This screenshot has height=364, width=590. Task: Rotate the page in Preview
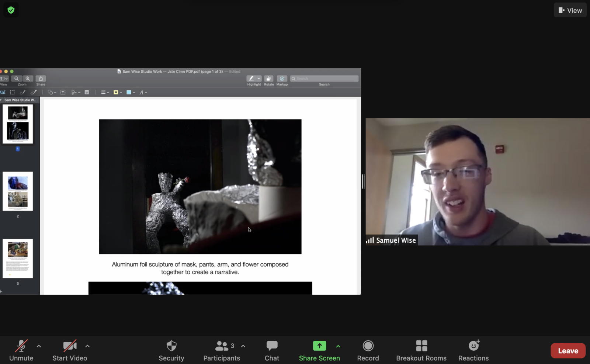point(269,79)
